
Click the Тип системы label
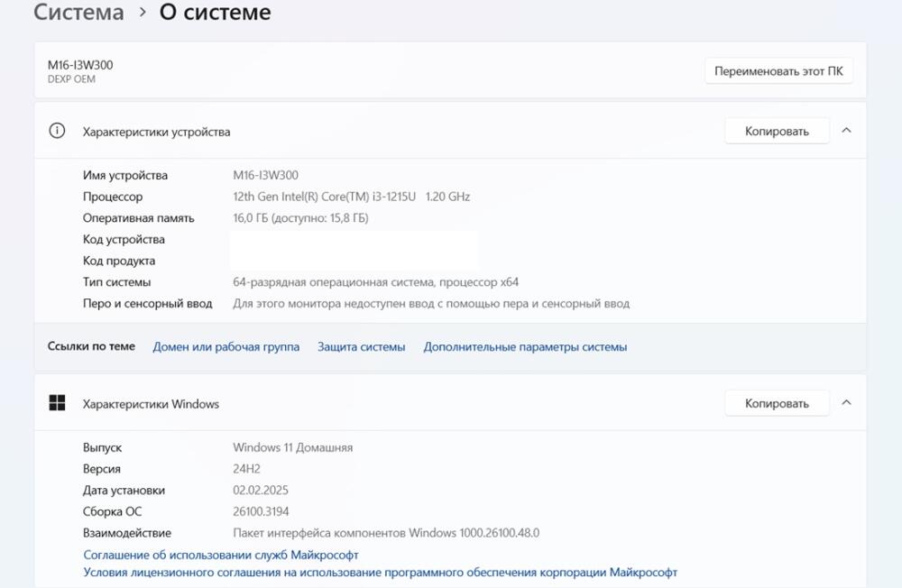click(116, 282)
